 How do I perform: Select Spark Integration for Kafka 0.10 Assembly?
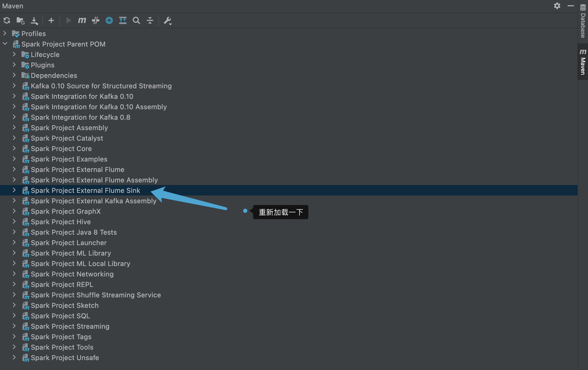pyautogui.click(x=99, y=107)
